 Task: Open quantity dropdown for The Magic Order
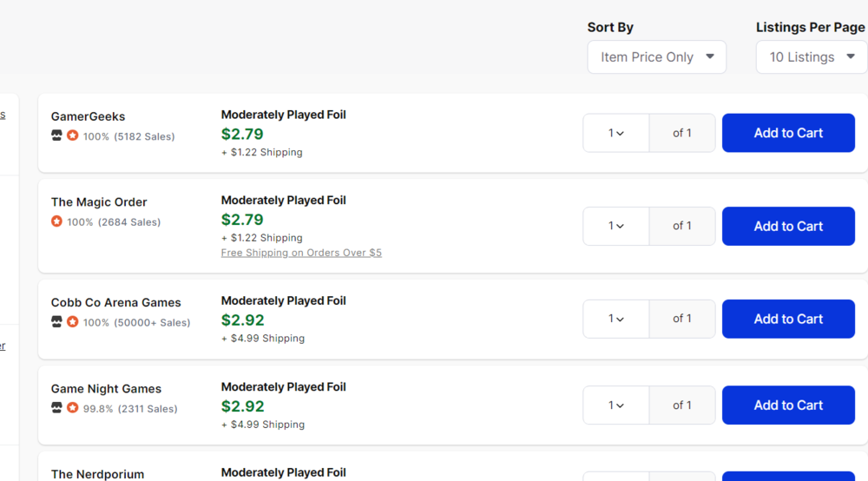coord(616,226)
